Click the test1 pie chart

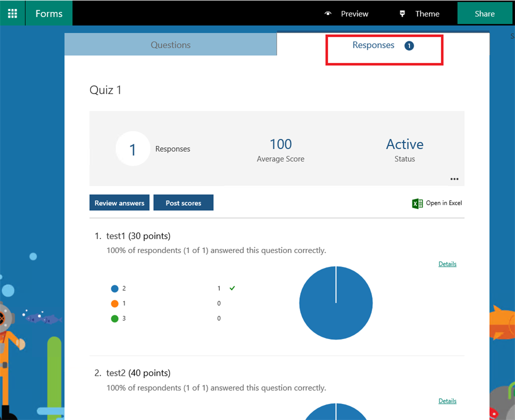tap(335, 303)
